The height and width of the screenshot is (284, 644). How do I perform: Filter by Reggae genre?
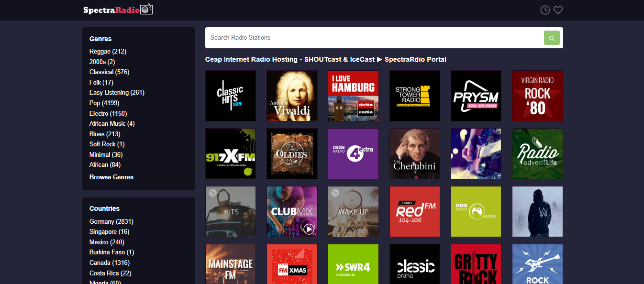click(108, 51)
